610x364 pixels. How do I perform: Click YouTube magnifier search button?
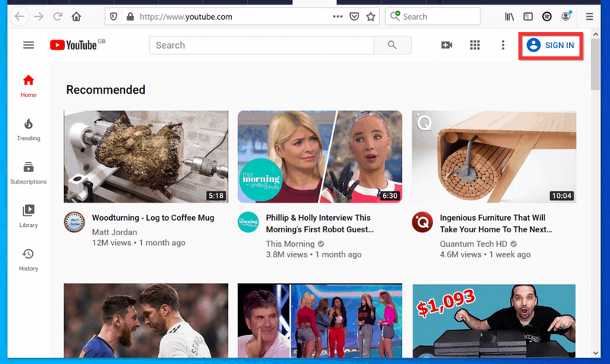click(392, 45)
